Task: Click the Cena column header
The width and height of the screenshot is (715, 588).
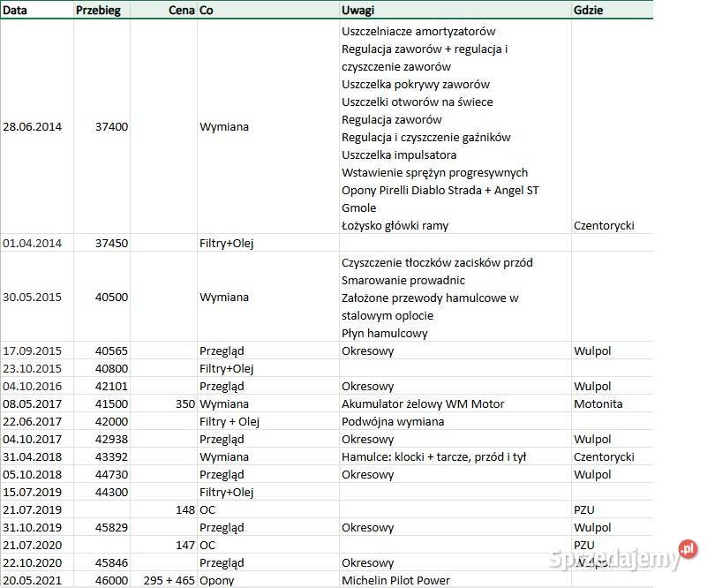Action: click(x=181, y=10)
